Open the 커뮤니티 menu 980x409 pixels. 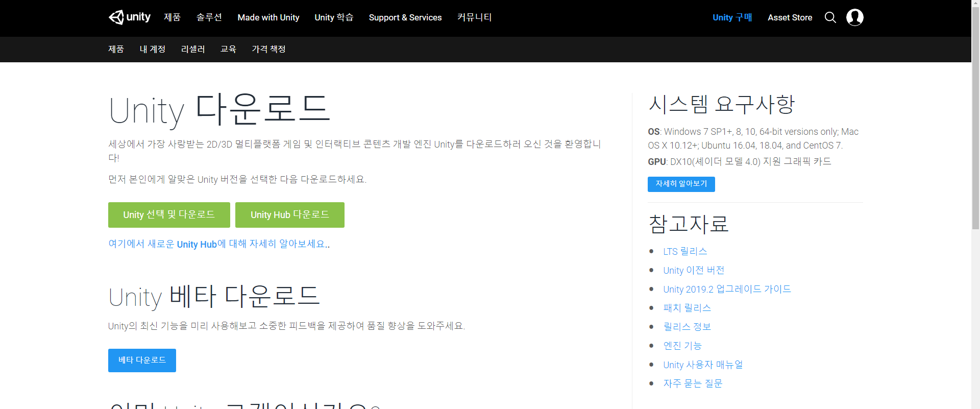coord(475,17)
